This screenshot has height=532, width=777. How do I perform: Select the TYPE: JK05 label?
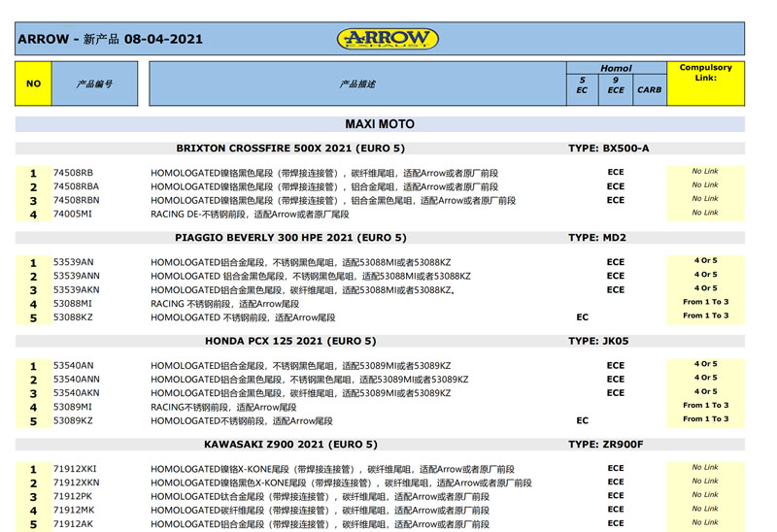598,341
